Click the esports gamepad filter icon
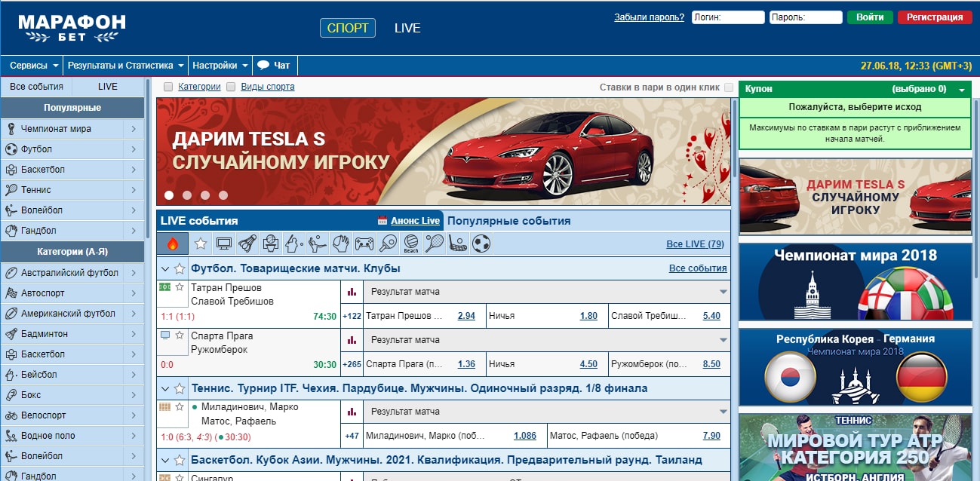Image resolution: width=980 pixels, height=481 pixels. click(364, 244)
